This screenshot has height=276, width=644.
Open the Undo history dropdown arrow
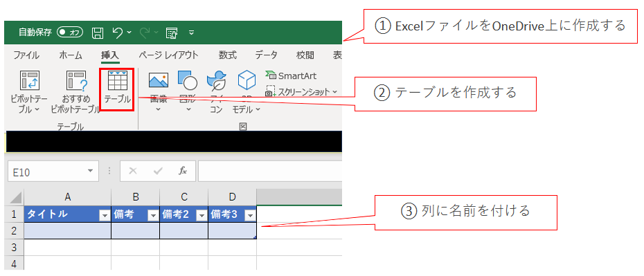(x=129, y=33)
